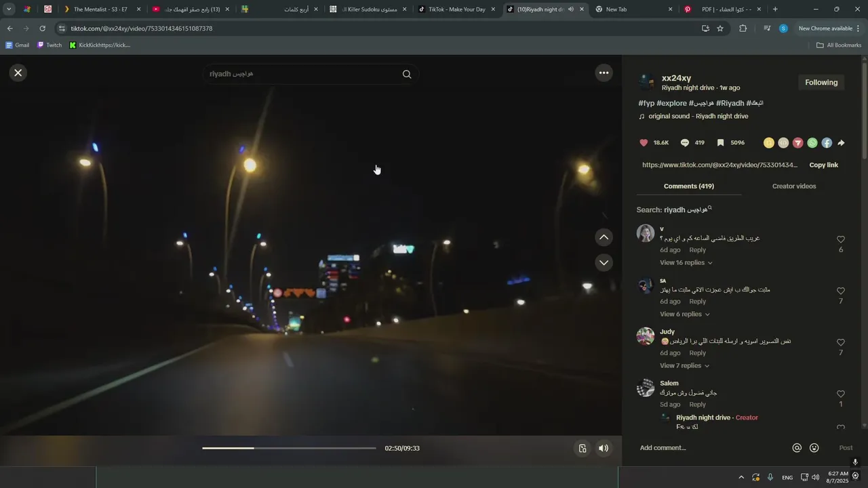This screenshot has width=868, height=488.
Task: Click the embed code share icon
Action: pos(783,143)
